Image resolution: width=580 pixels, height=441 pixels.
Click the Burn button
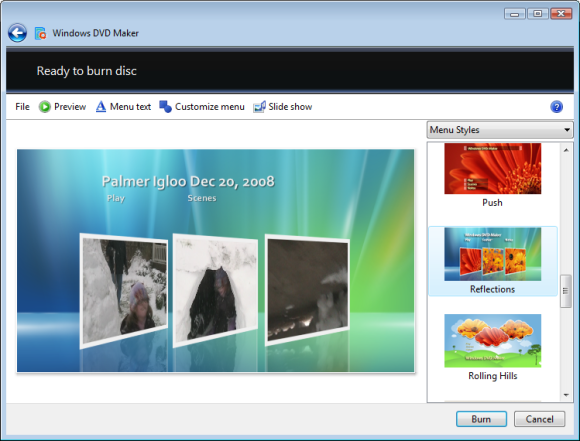[481, 419]
